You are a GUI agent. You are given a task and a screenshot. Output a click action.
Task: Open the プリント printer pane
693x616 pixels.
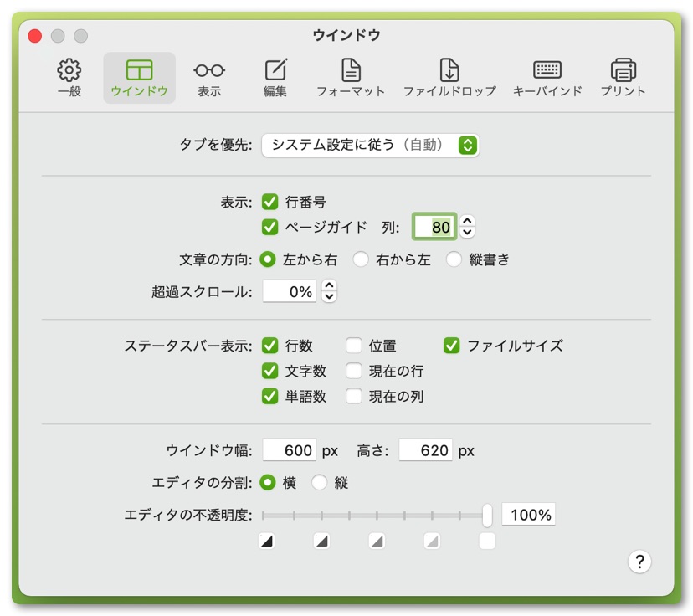coord(623,78)
